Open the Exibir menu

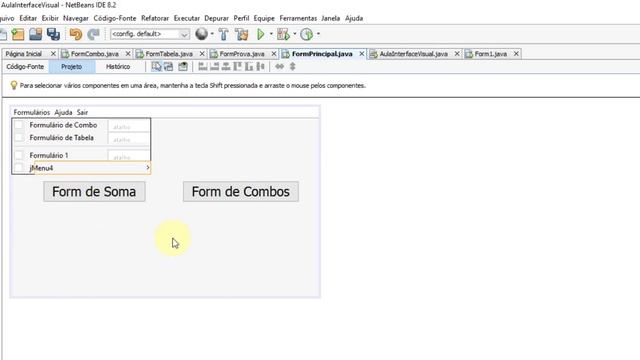click(x=50, y=18)
